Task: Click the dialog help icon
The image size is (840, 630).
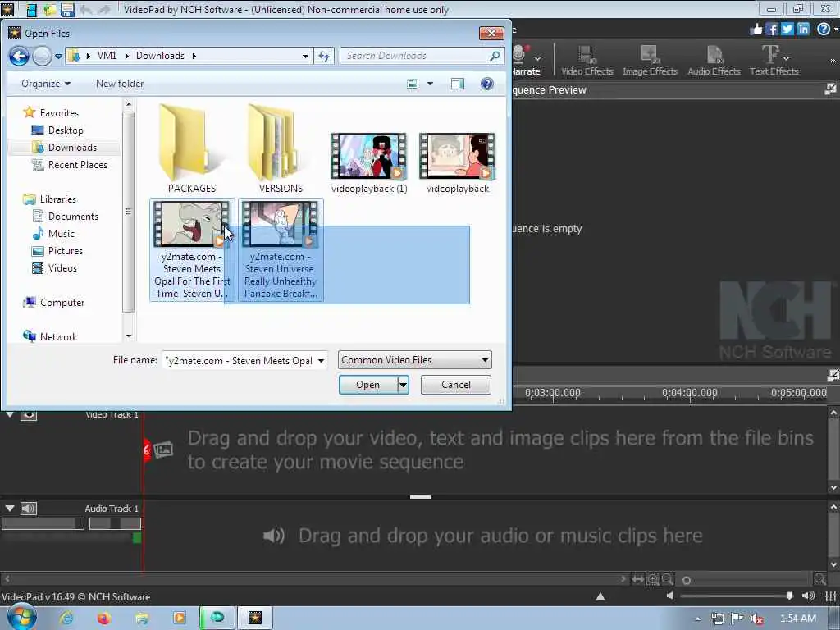Action: pyautogui.click(x=486, y=84)
